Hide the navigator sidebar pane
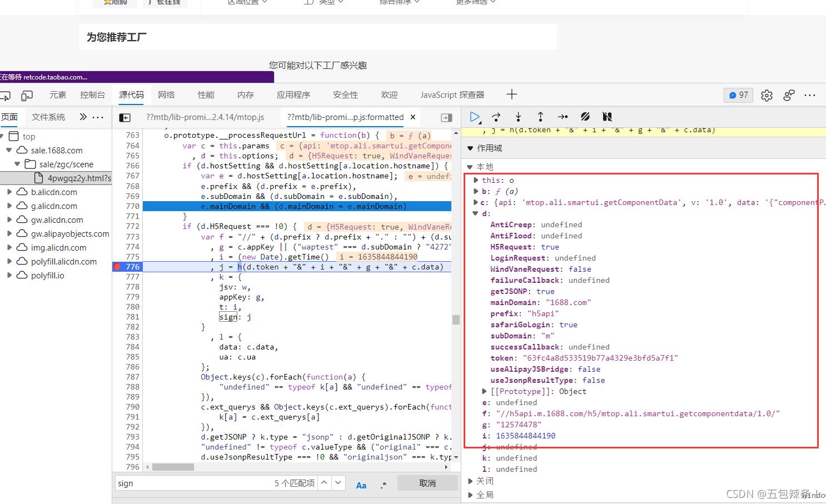The width and height of the screenshot is (826, 504). [125, 117]
